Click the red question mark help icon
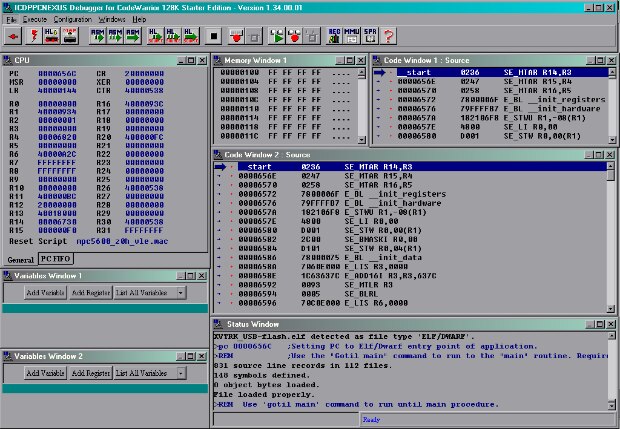 coord(387,37)
